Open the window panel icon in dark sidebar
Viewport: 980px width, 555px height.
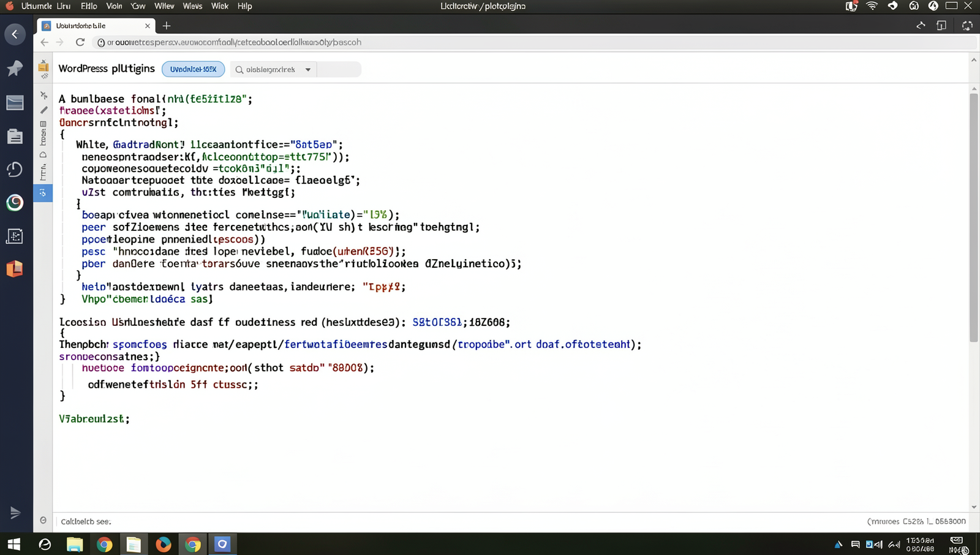(15, 102)
